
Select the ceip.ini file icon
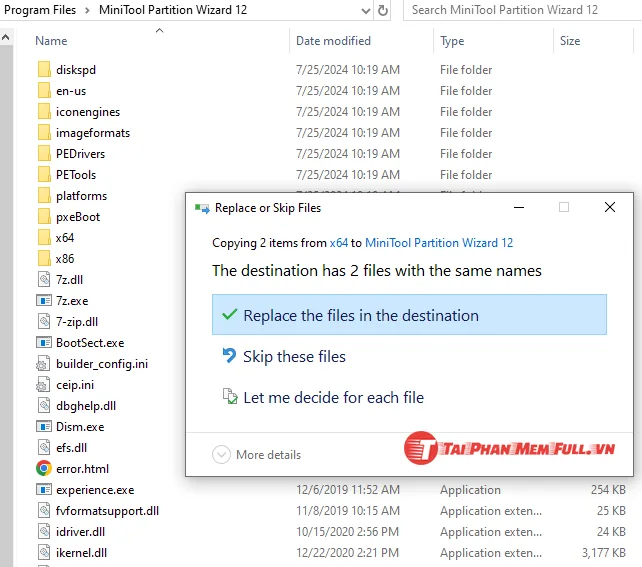(x=43, y=384)
